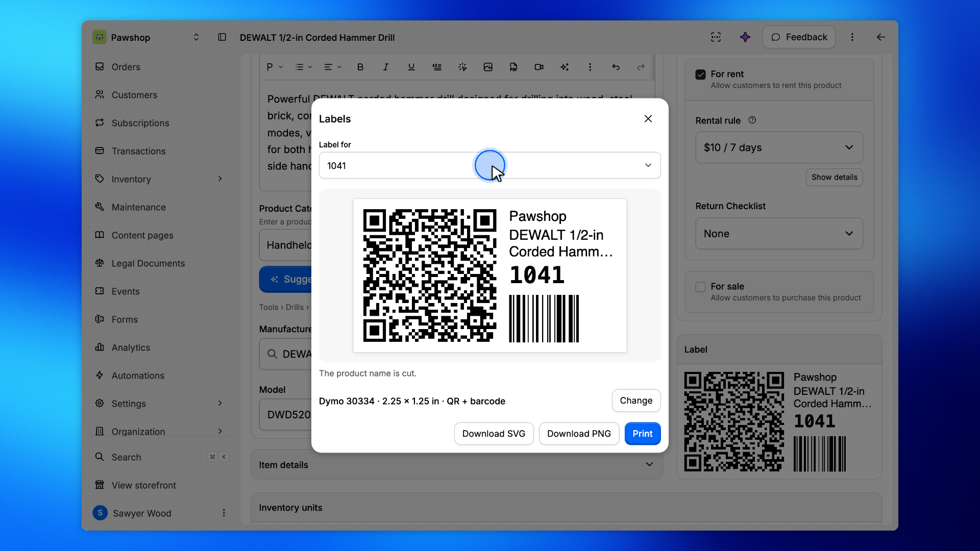Uncheck the For rent checkbox
The height and width of the screenshot is (551, 980).
click(701, 74)
